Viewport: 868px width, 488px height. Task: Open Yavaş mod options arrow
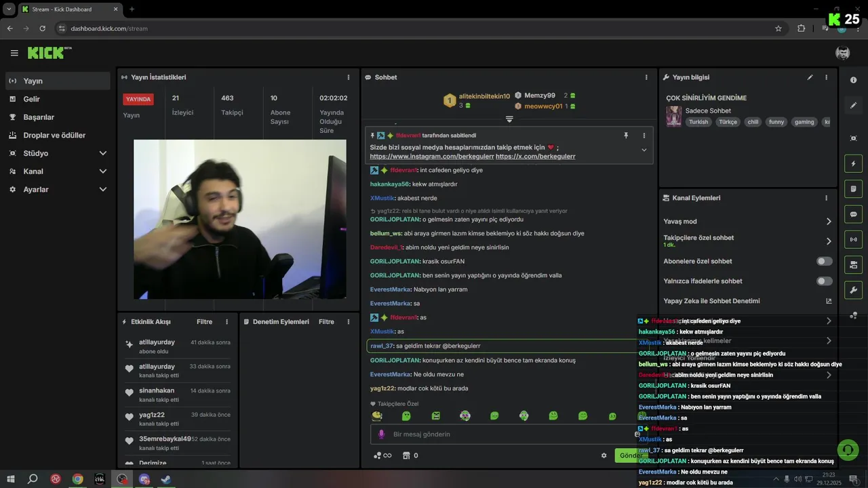(x=829, y=222)
